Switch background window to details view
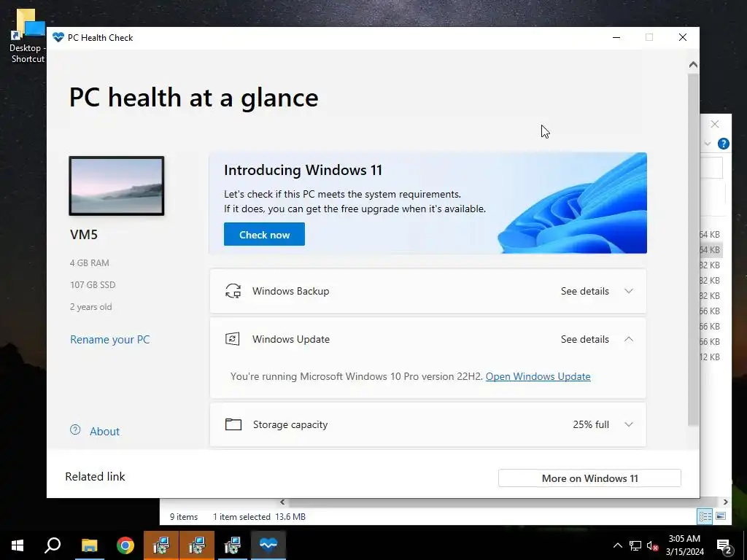Viewport: 747px width, 560px height. tap(705, 516)
